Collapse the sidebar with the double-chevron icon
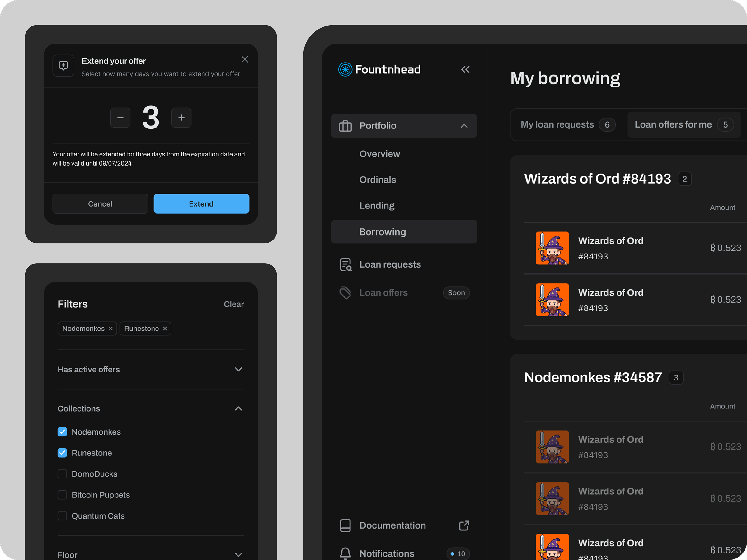The height and width of the screenshot is (560, 747). 465,69
